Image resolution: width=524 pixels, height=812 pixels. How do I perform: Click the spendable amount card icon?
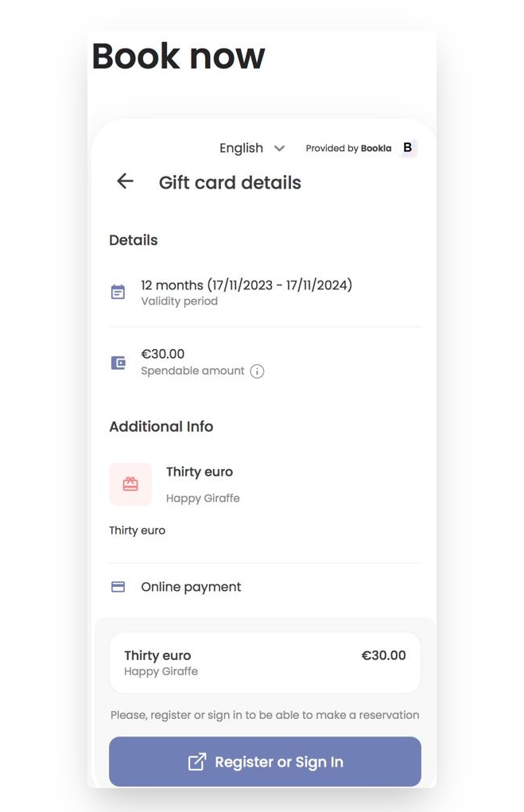point(118,362)
